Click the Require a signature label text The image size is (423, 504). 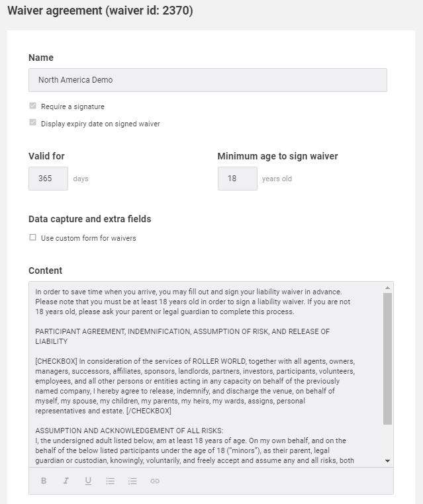click(x=73, y=106)
